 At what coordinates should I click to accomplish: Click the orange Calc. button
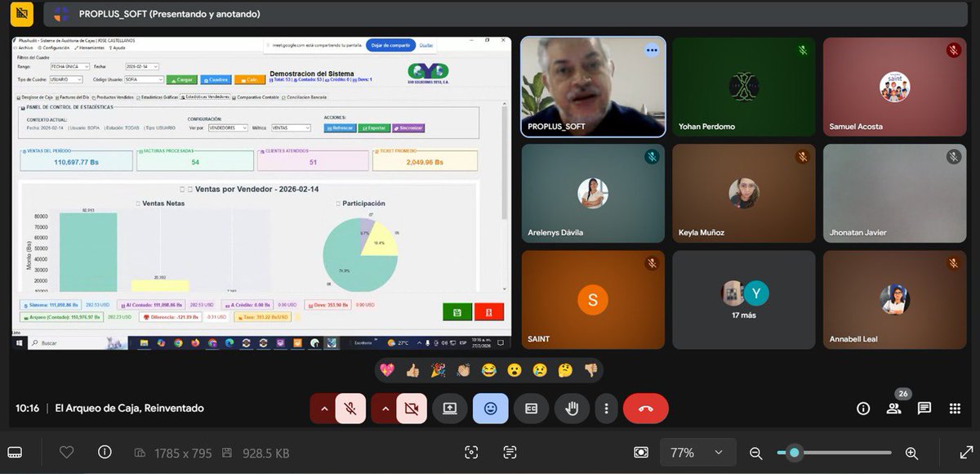pos(250,79)
